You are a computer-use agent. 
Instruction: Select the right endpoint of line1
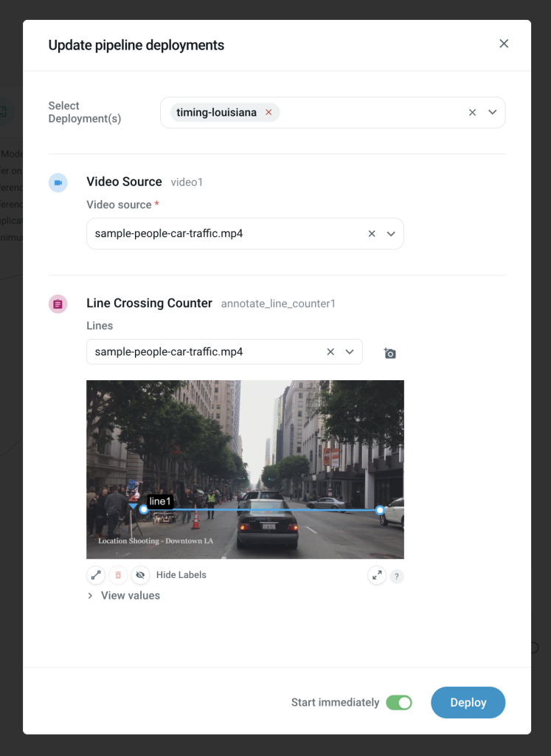(x=380, y=509)
